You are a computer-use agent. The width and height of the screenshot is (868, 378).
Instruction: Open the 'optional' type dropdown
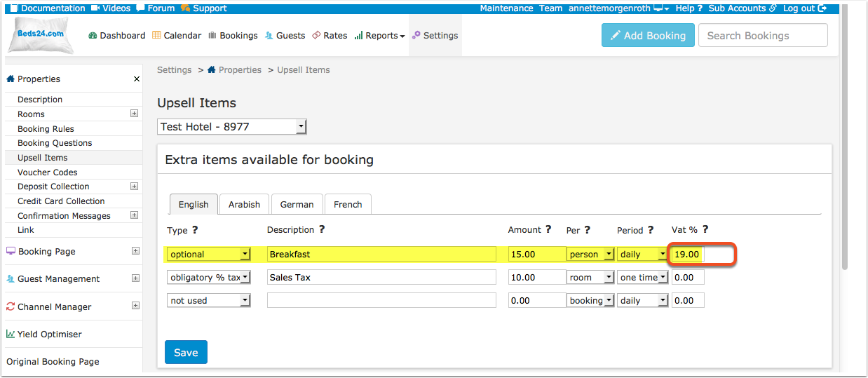click(x=209, y=255)
